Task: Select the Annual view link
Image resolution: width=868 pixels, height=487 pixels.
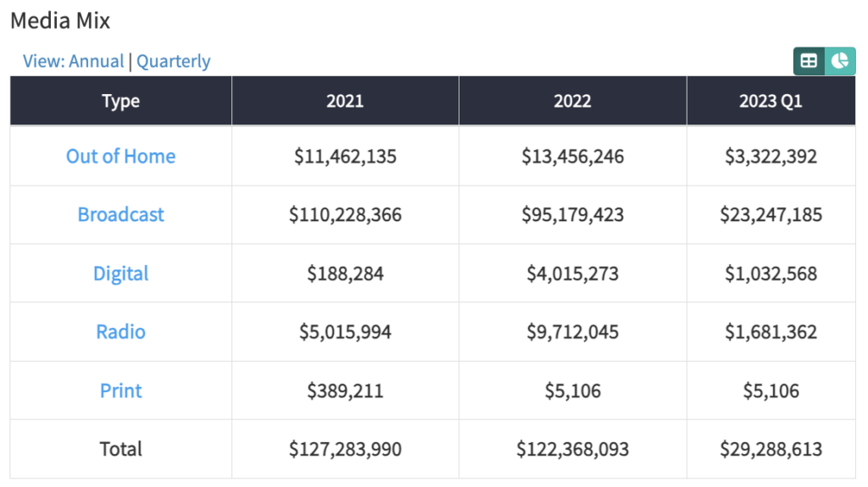Action: [x=97, y=61]
